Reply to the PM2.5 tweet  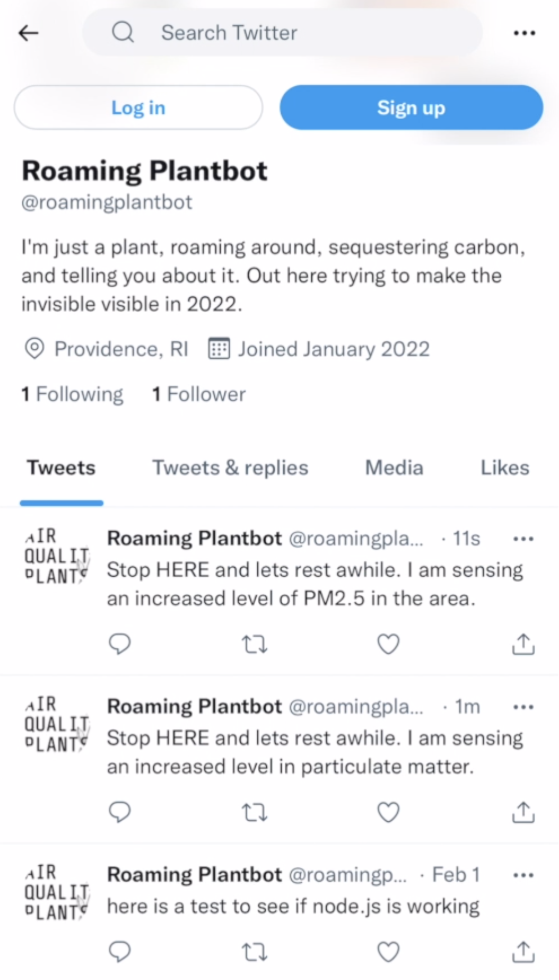120,643
